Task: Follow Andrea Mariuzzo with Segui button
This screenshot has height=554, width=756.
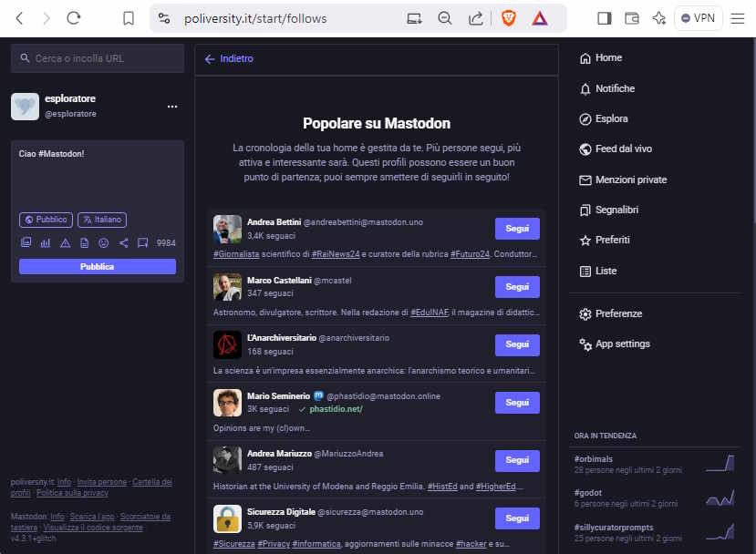Action: pyautogui.click(x=517, y=460)
